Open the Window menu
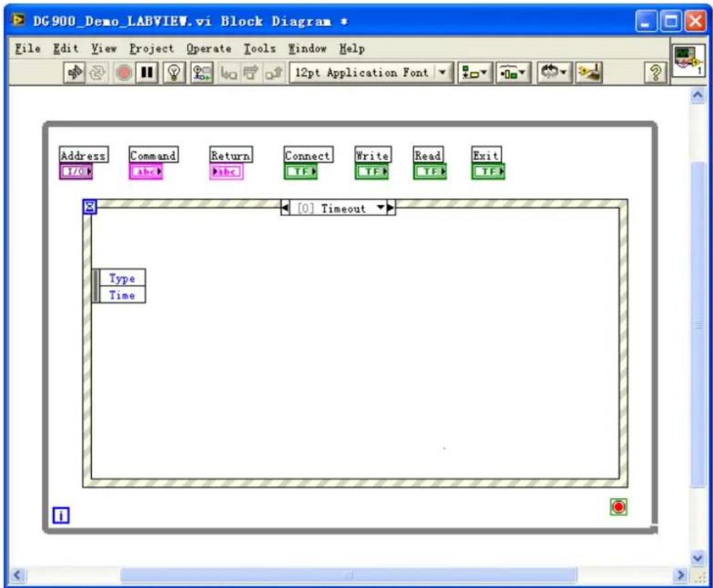Viewport: 713px width, 588px height. (x=308, y=49)
